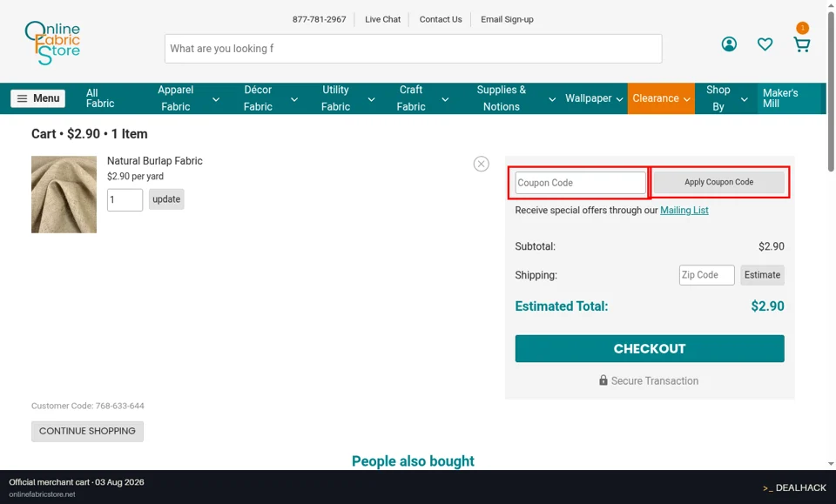
Task: Expand the Craft Fabric dropdown
Action: point(445,99)
